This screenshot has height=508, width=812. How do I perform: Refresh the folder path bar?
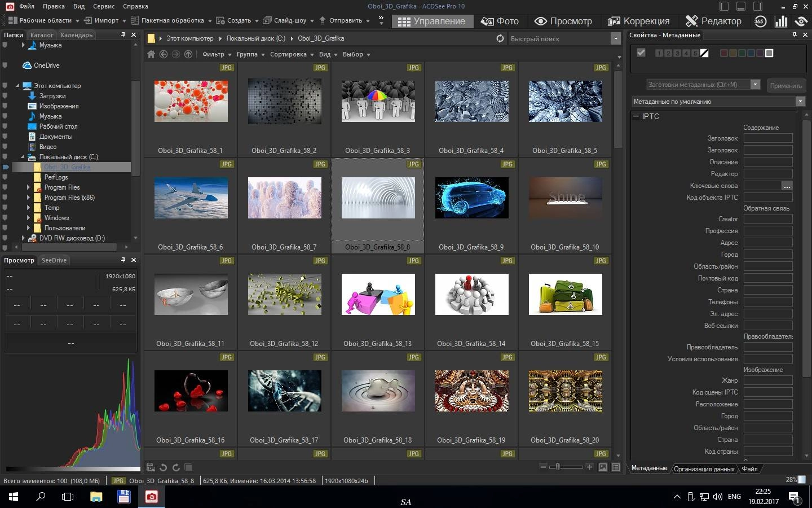pos(500,38)
